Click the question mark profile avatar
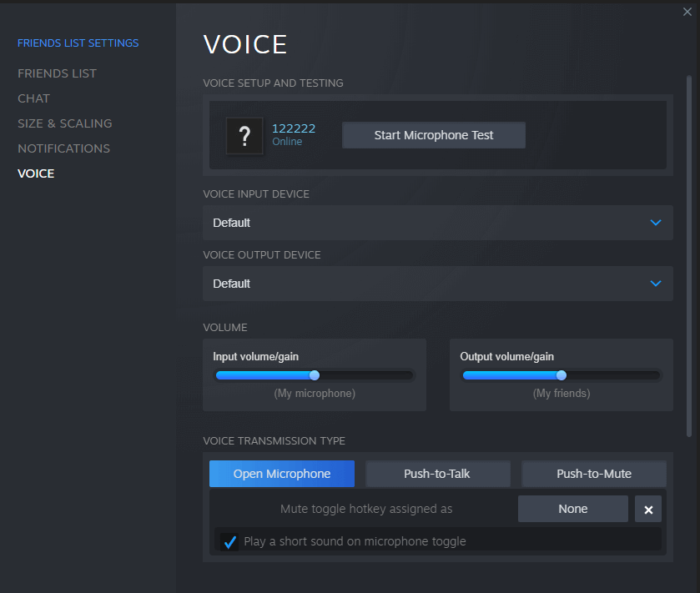The height and width of the screenshot is (593, 700). click(244, 135)
